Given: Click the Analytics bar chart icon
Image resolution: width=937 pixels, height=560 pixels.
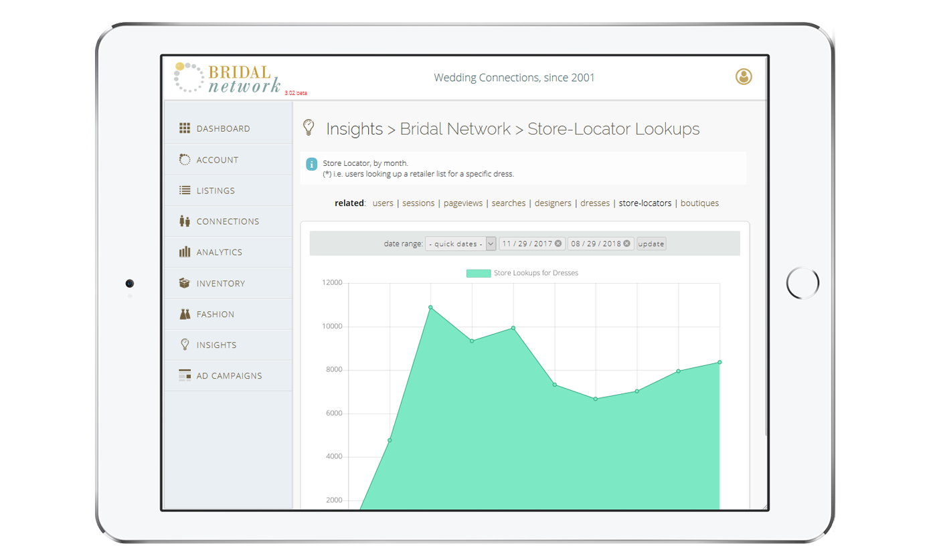Looking at the screenshot, I should click(185, 252).
